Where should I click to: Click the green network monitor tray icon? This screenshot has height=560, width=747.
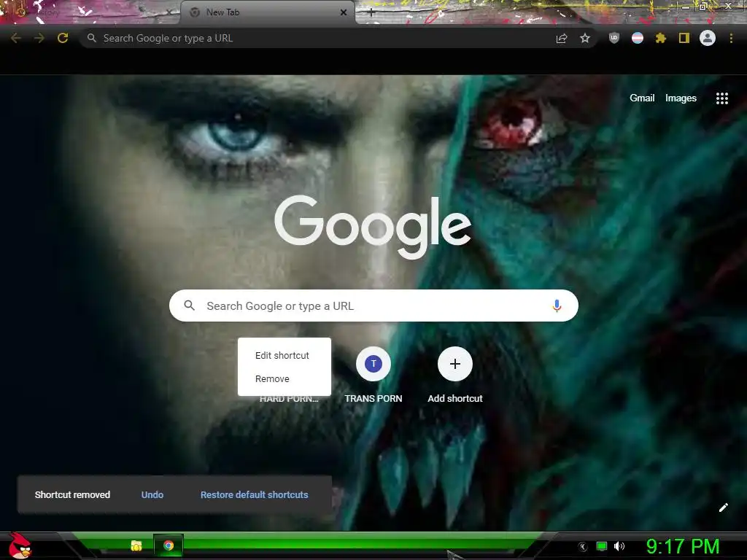[602, 546]
